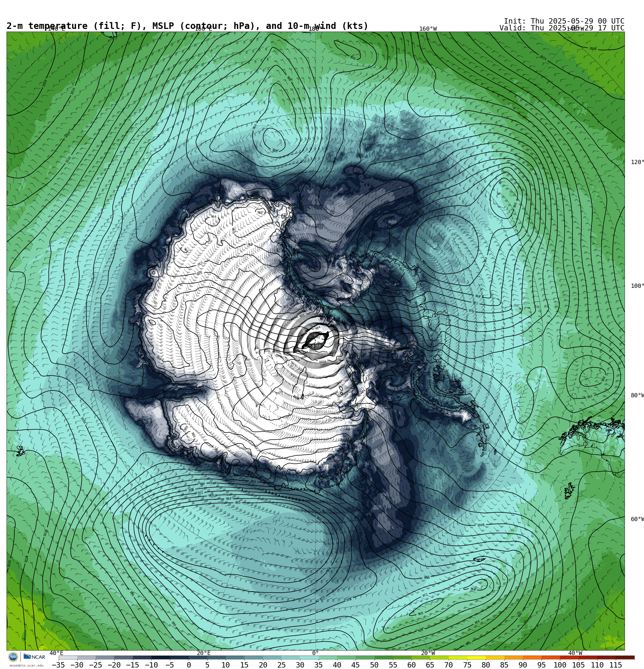The image size is (644, 669).
Task: Click the '0°' longitude label at bottom
Action: click(315, 653)
